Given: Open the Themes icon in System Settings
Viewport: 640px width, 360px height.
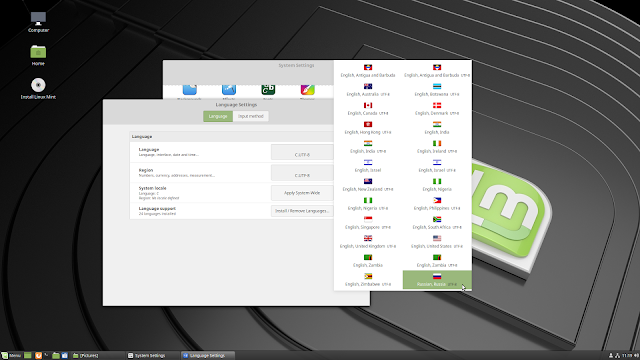Looking at the screenshot, I should (307, 91).
